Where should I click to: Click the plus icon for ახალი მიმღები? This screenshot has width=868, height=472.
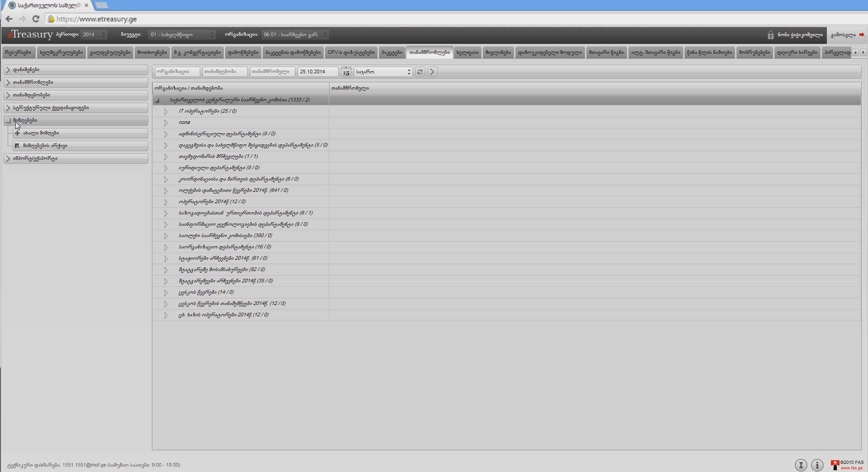pos(17,133)
